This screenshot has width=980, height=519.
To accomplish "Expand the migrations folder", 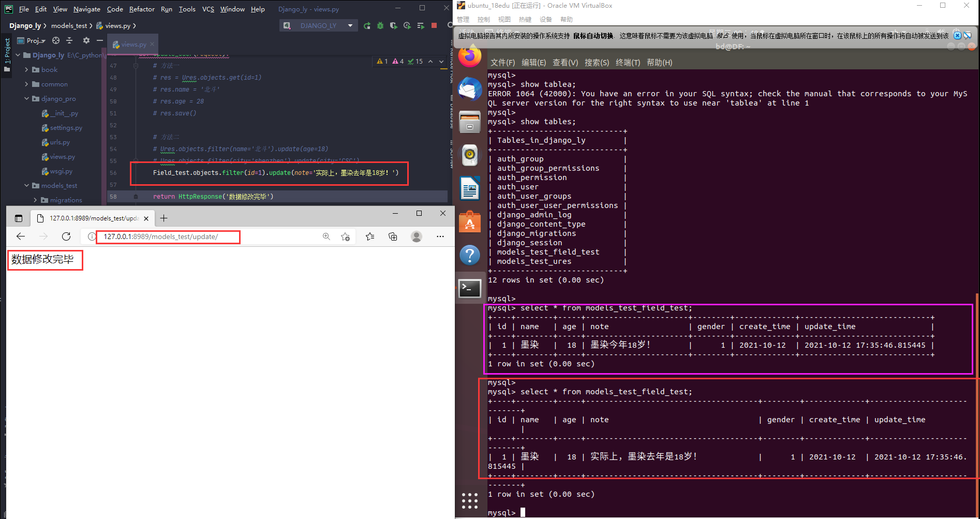I will [35, 200].
